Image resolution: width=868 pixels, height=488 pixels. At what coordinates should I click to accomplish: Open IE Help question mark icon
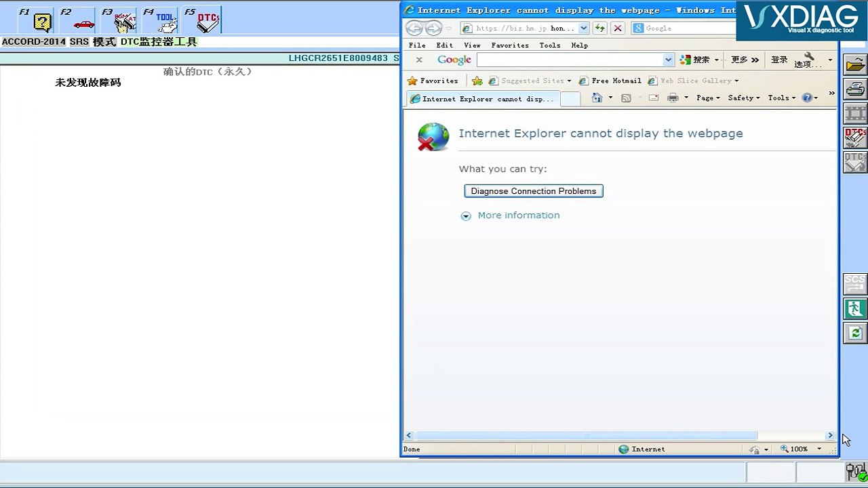807,98
